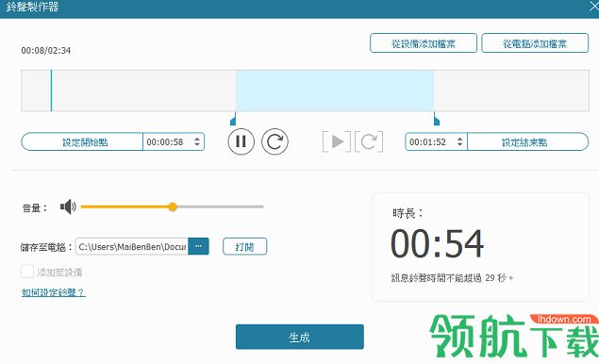Click the playhead line in the waveform
The image size is (599, 364).
pyautogui.click(x=51, y=91)
